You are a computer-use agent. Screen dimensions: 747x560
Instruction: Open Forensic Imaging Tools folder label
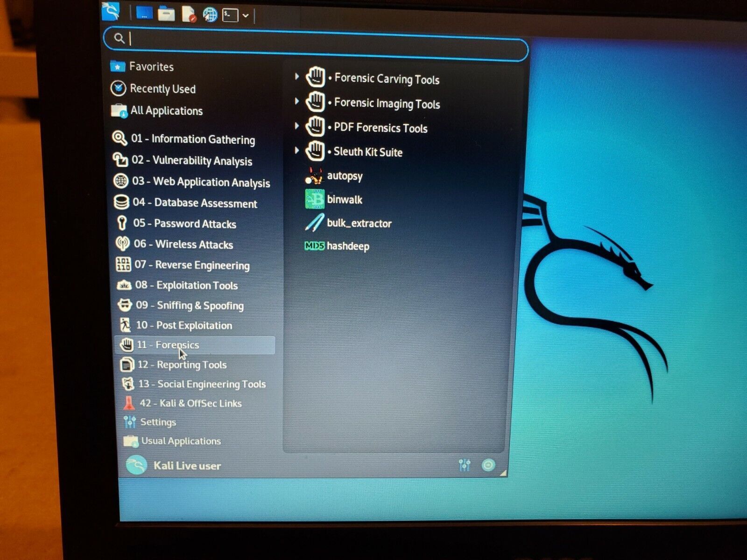[387, 103]
